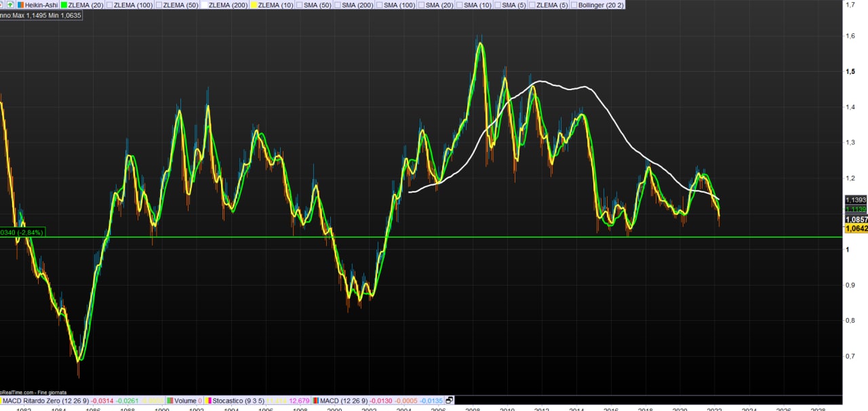The image size is (868, 411).
Task: Click the white ZLEMA (200) color swatch
Action: 204,5
